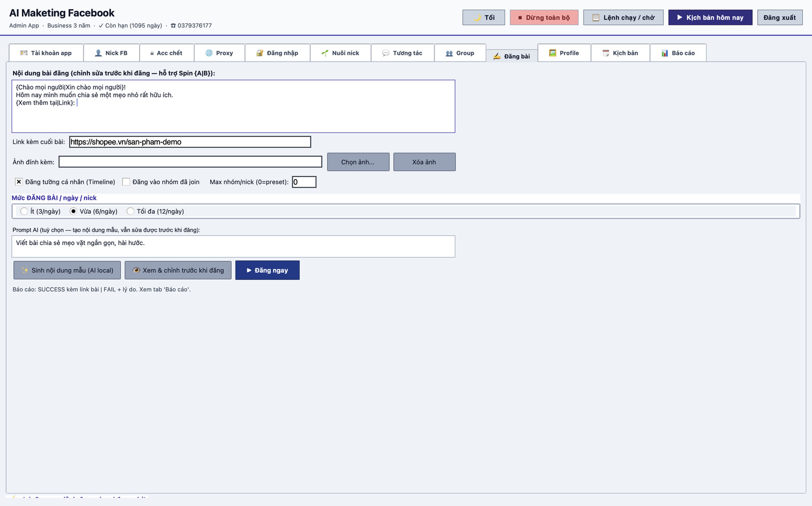
Task: Click Dừng toàn bộ stop button
Action: (x=544, y=17)
